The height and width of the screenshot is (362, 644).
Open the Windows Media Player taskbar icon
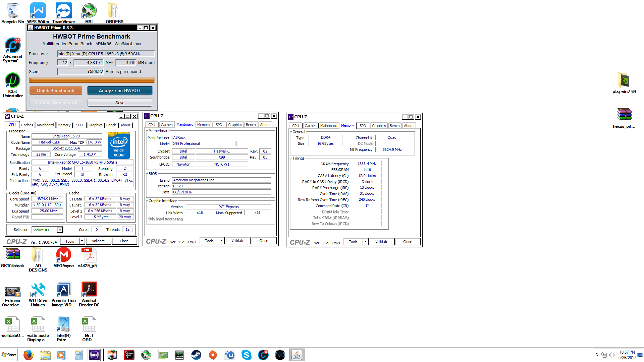[61, 355]
